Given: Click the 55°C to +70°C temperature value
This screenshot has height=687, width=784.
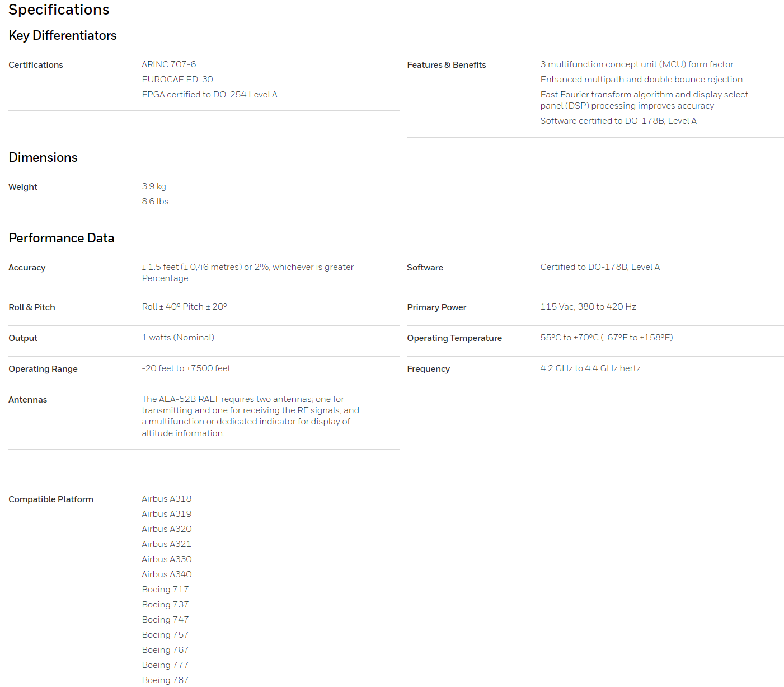Looking at the screenshot, I should point(607,338).
